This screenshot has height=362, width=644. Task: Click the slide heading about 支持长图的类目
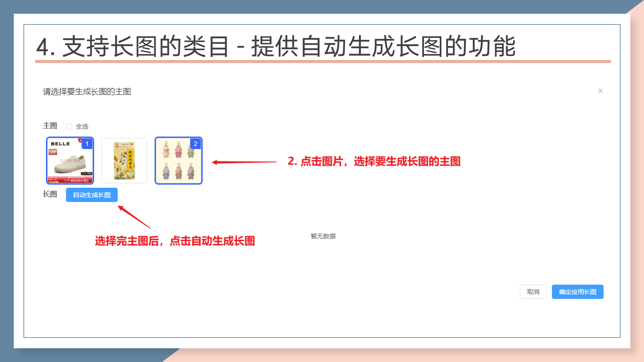coord(275,46)
